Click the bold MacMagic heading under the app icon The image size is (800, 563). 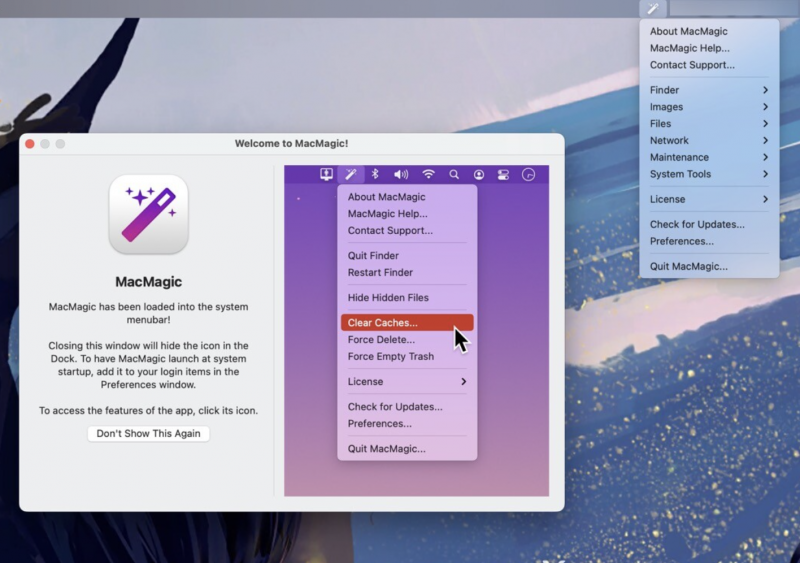[148, 282]
